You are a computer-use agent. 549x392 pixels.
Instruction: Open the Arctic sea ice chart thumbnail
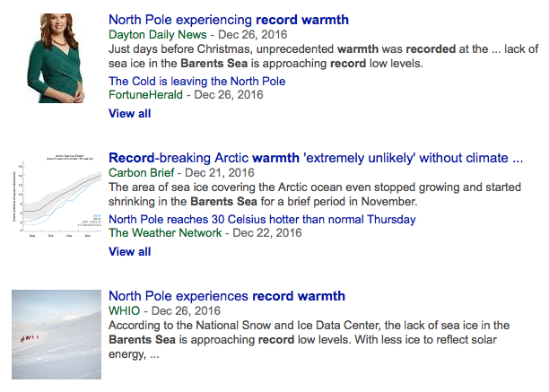click(x=57, y=196)
